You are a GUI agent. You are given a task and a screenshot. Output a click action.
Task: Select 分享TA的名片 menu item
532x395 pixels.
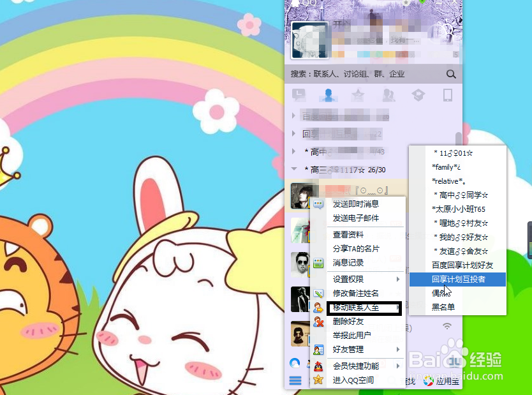[356, 249]
